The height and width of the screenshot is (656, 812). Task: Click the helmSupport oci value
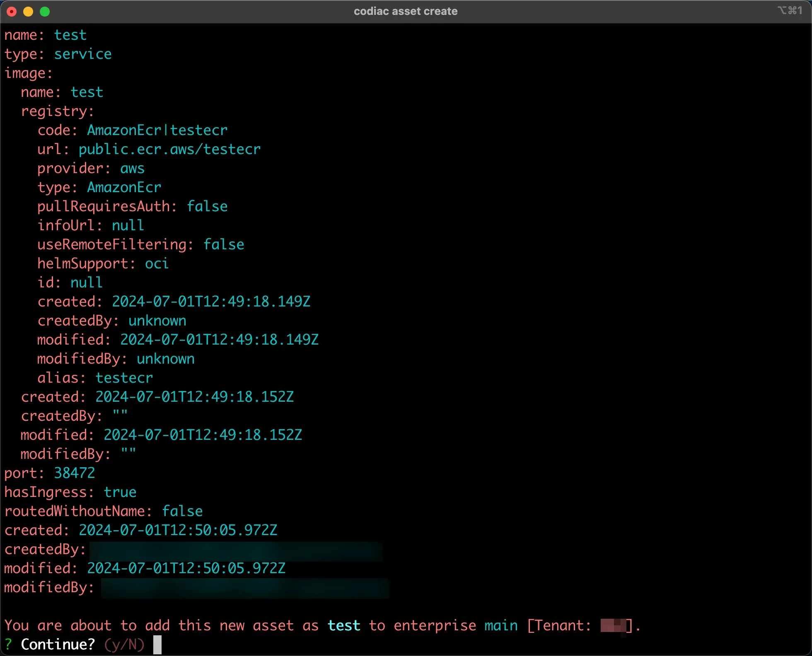coord(157,263)
